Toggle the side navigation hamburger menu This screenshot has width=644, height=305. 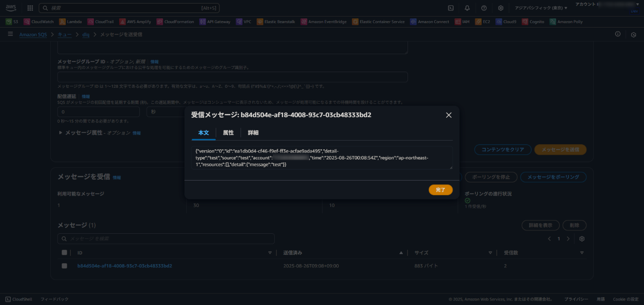(10, 34)
